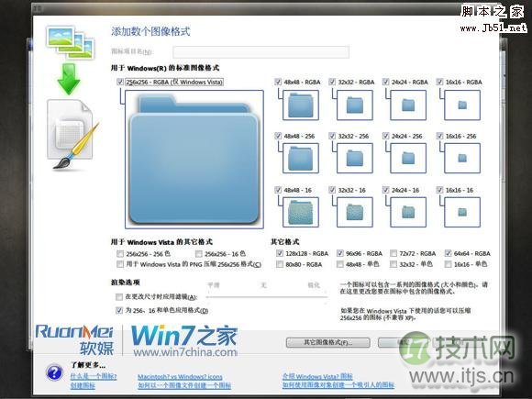Viewport: 532px width, 399px height.
Task: Enable the 256x256 - 256 色 checkbox
Action: 120,253
